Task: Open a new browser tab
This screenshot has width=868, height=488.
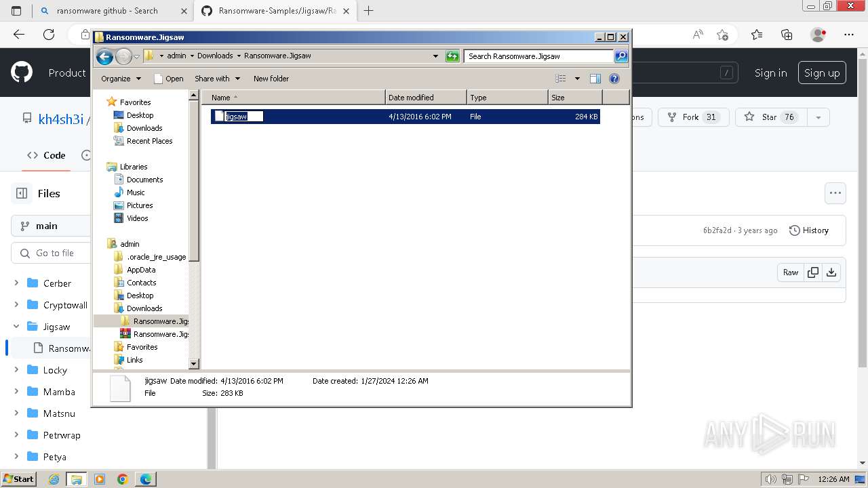Action: [x=369, y=11]
